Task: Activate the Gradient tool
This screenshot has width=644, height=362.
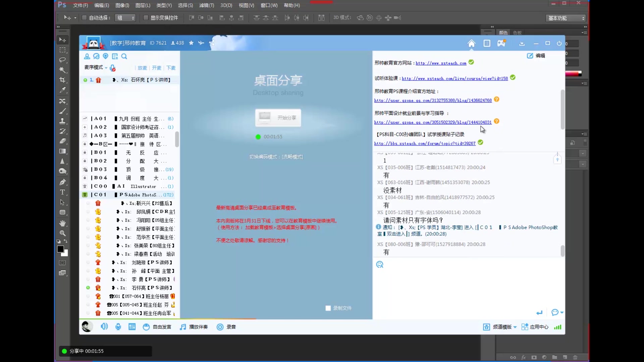Action: coord(63,151)
